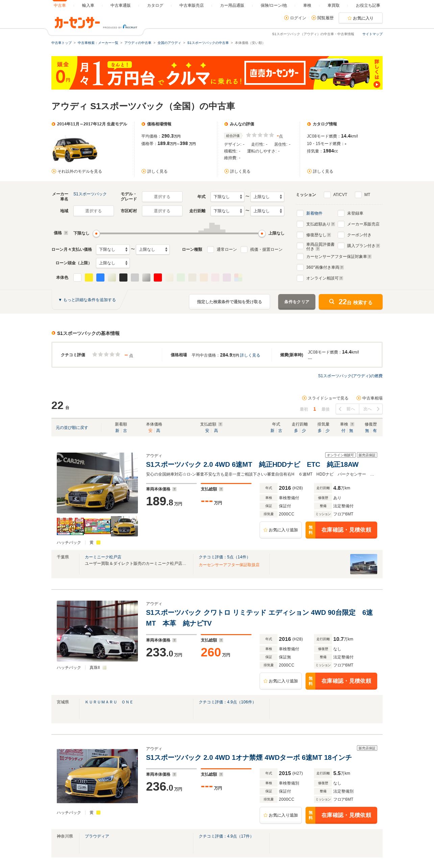Screen dimensions: 434x868
Task: Open the モデル・グレード selector
Action: click(x=162, y=197)
